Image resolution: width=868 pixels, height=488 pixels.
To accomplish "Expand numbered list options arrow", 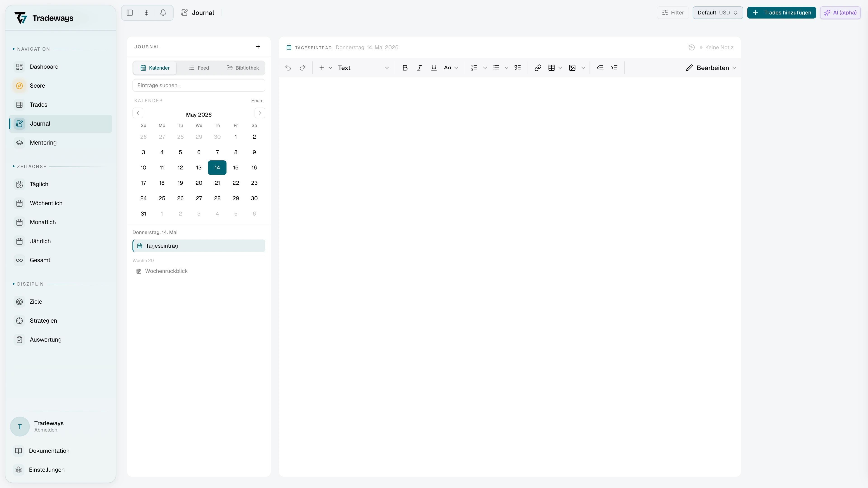I will [x=485, y=68].
